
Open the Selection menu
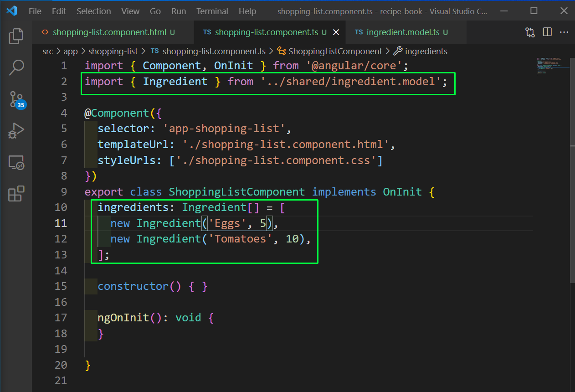click(x=93, y=11)
